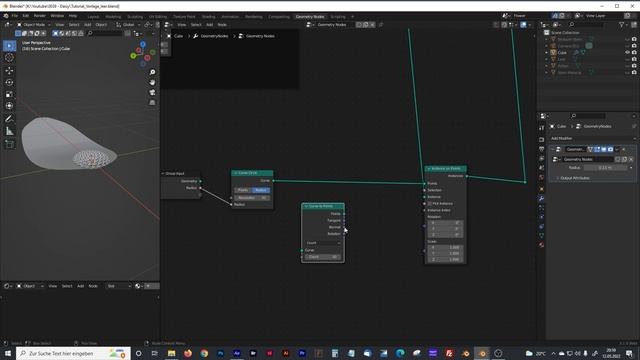The height and width of the screenshot is (360, 640).
Task: Select the Annotate tool
Action: pos(9,119)
